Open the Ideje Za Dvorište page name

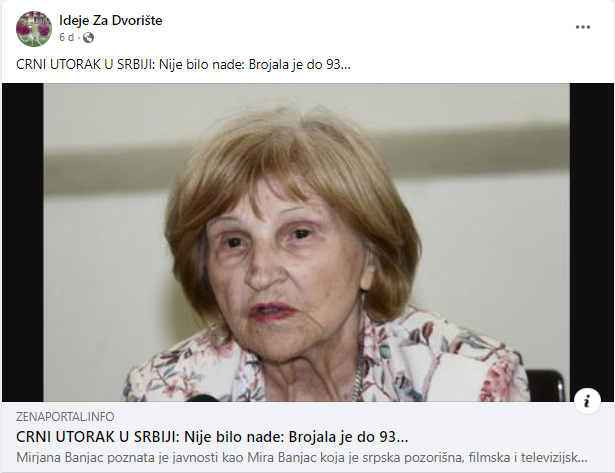111,20
